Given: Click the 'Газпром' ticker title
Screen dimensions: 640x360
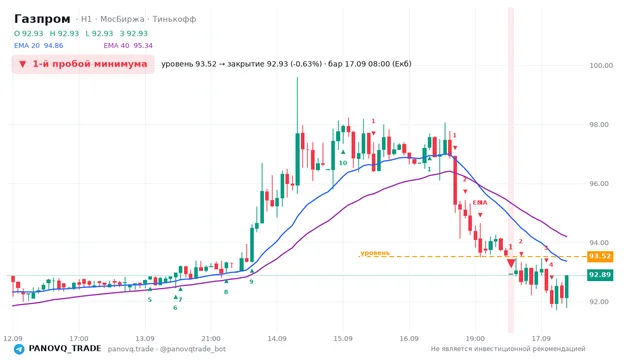Looking at the screenshot, I should tap(42, 19).
